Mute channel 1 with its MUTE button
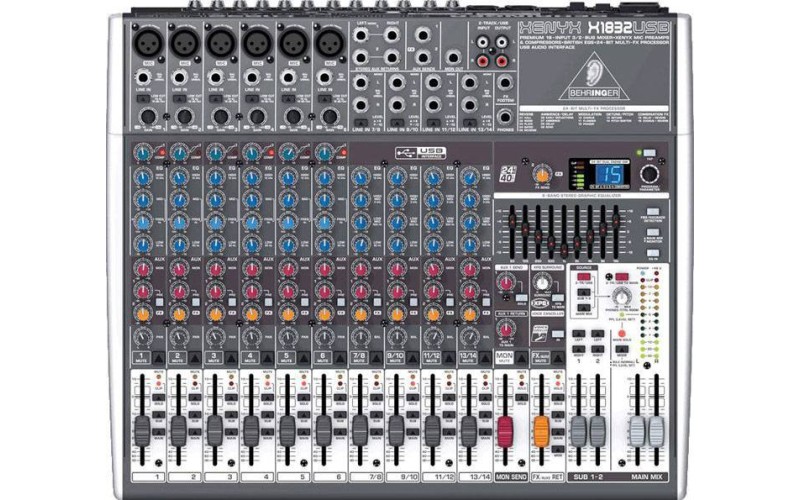The height and width of the screenshot is (500, 800). (x=159, y=358)
